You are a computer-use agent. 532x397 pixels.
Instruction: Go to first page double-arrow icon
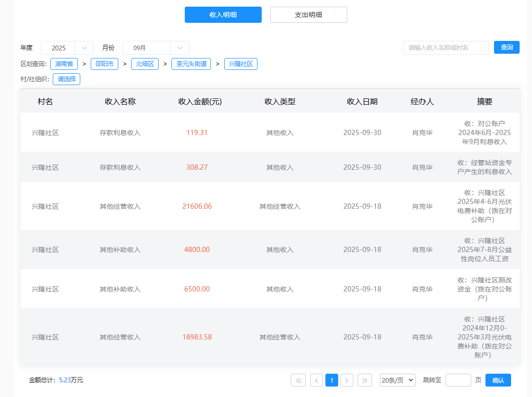pyautogui.click(x=298, y=380)
